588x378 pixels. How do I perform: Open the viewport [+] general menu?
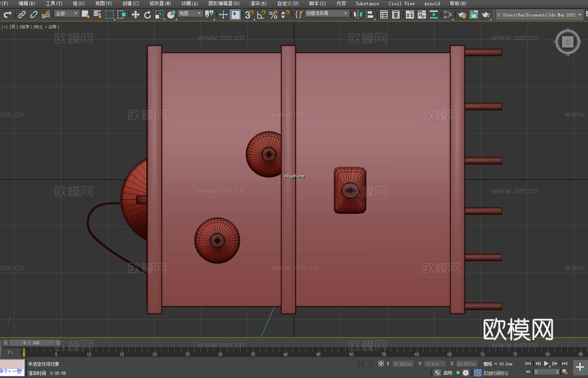coord(4,27)
